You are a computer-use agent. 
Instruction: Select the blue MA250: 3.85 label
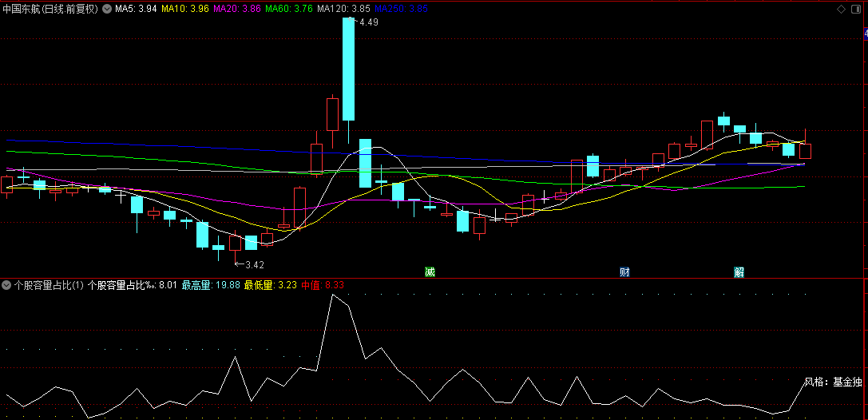(402, 9)
